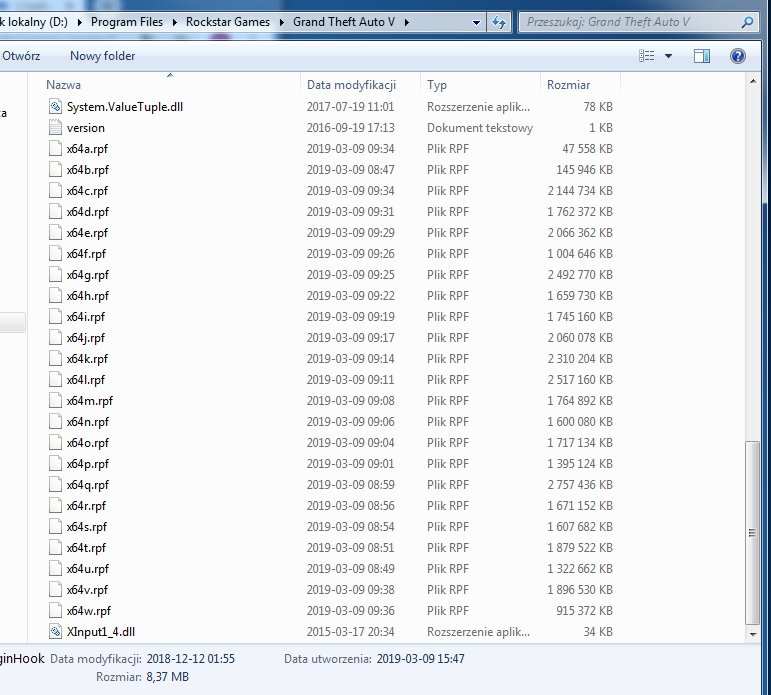Click the search magnifier icon

[747, 22]
